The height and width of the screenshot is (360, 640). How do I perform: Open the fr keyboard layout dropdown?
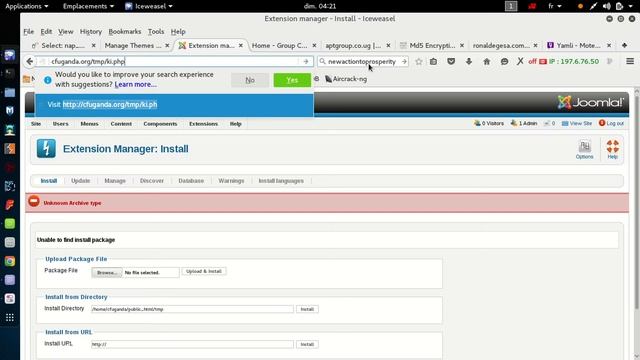point(554,6)
